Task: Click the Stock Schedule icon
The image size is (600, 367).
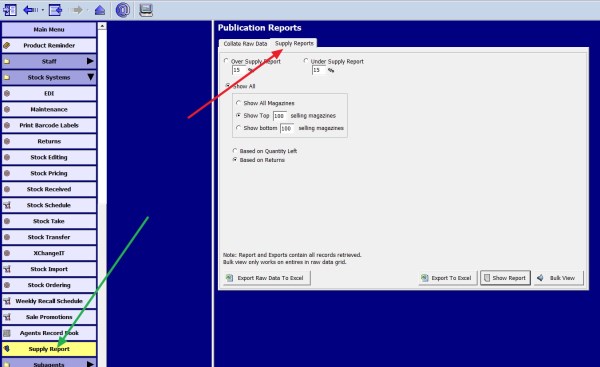Action: (x=7, y=206)
